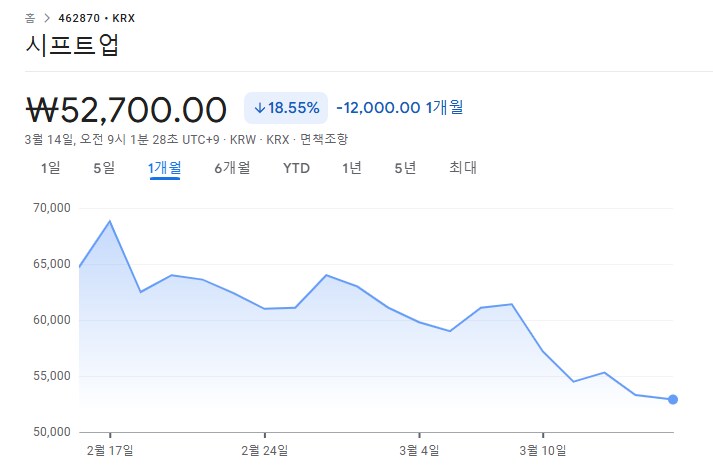This screenshot has width=713, height=472.
Task: Click the 시프트업 stock title
Action: pyautogui.click(x=72, y=45)
